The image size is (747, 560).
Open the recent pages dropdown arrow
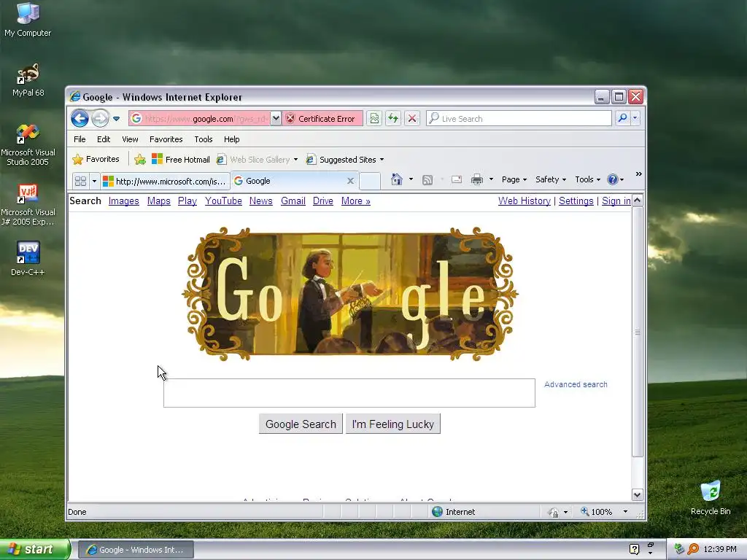[x=116, y=119]
